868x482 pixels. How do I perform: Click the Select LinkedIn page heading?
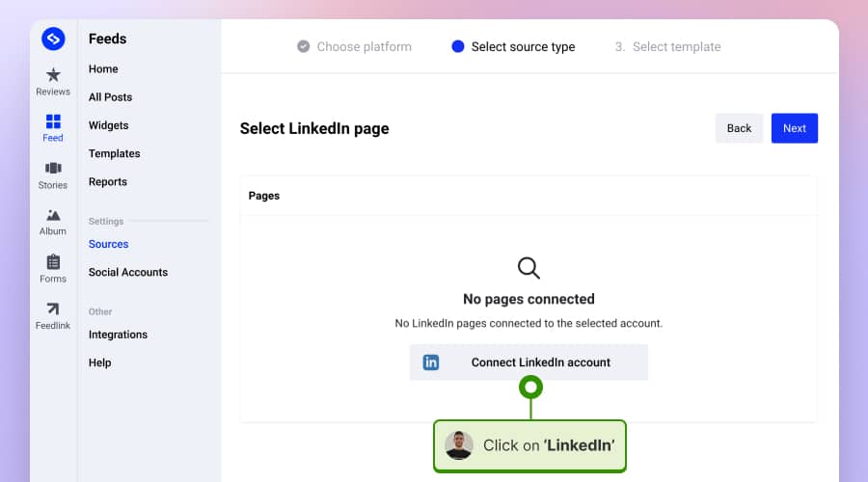[x=314, y=128]
